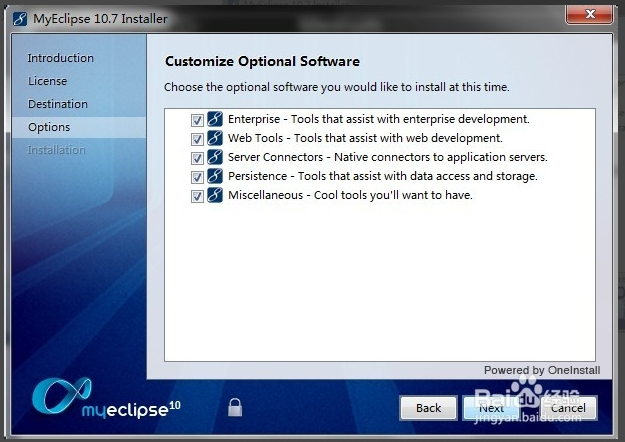Click the Next button
The width and height of the screenshot is (625, 442).
click(491, 408)
